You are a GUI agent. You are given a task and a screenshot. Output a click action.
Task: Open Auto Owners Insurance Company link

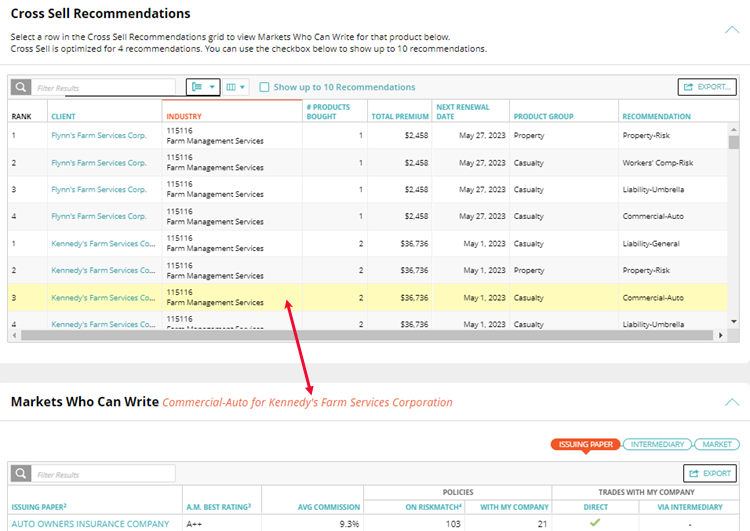90,523
